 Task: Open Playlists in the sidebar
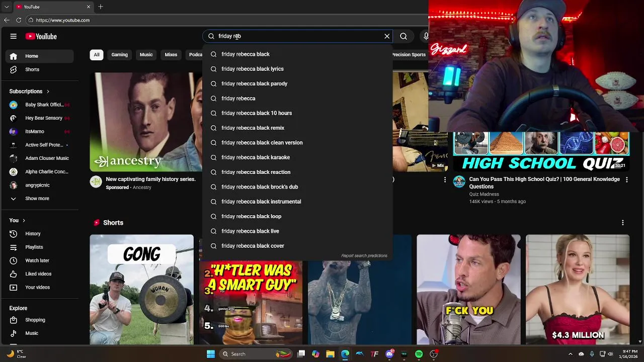click(x=40, y=247)
